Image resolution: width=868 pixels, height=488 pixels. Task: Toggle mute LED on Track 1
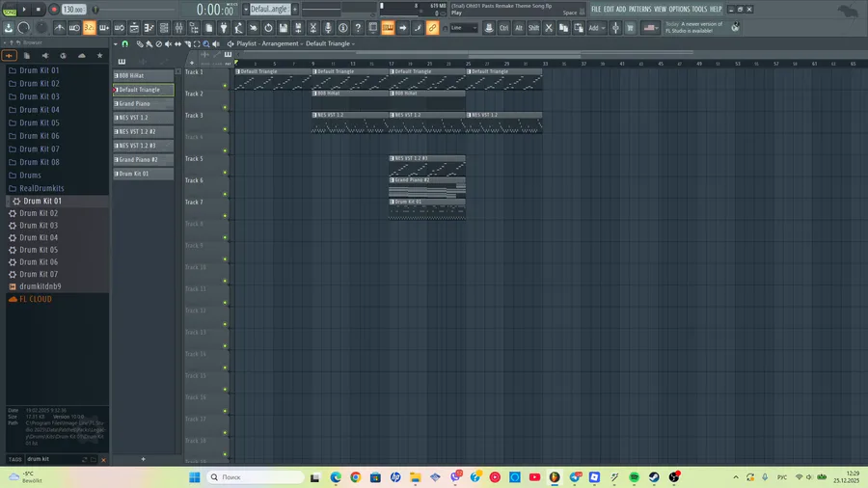[225, 86]
